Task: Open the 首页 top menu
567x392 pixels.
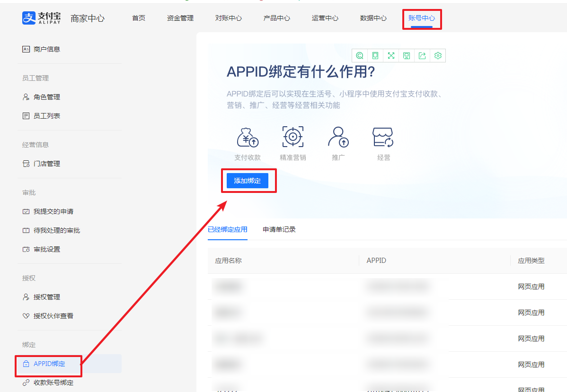Action: click(139, 18)
